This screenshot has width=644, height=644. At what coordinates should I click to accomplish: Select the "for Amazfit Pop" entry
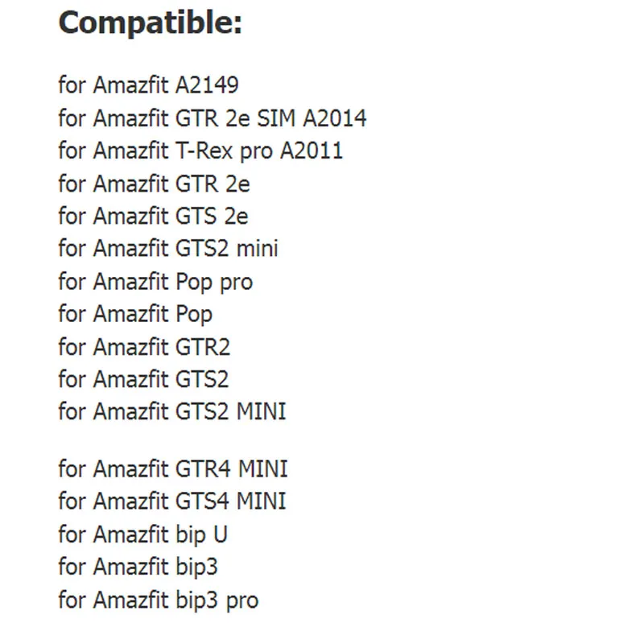tap(135, 314)
